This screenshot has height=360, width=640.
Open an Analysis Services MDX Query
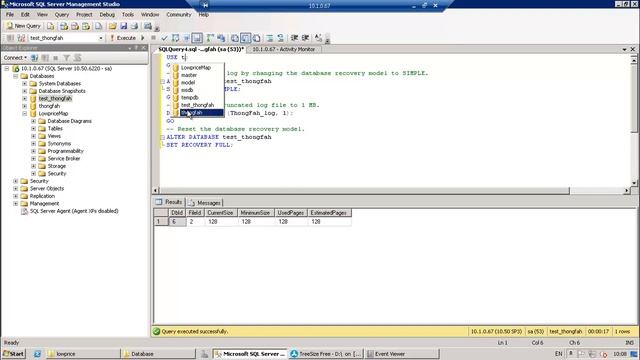[64, 26]
